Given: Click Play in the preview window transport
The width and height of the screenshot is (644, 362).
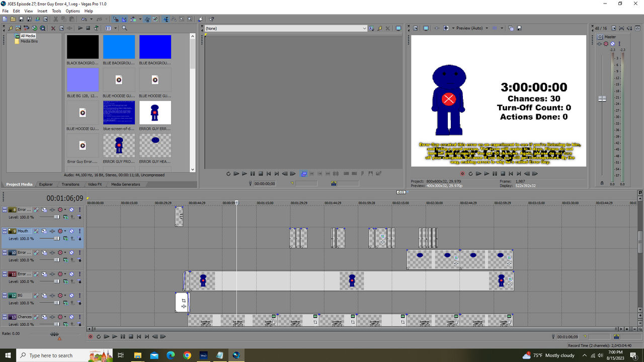Looking at the screenshot, I should [487, 173].
